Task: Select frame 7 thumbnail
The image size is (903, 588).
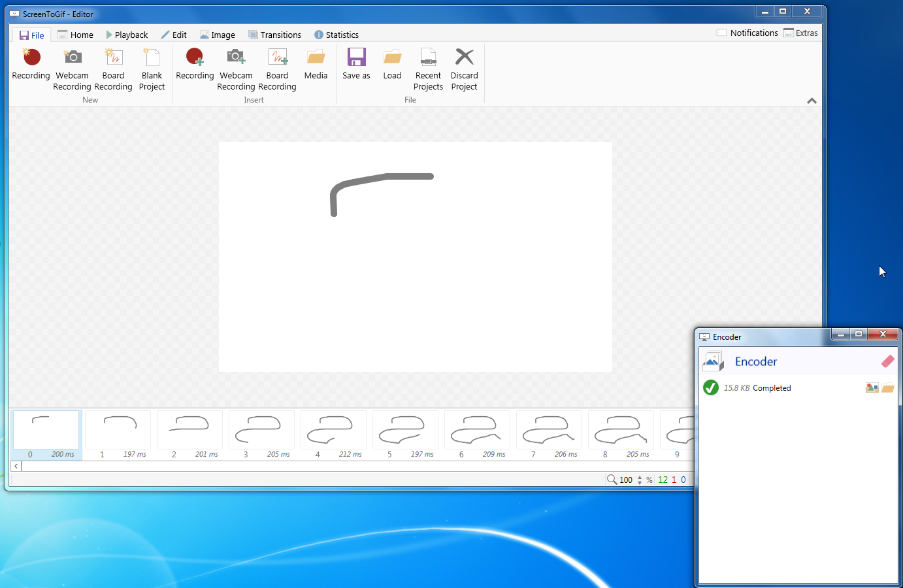Action: pyautogui.click(x=550, y=435)
